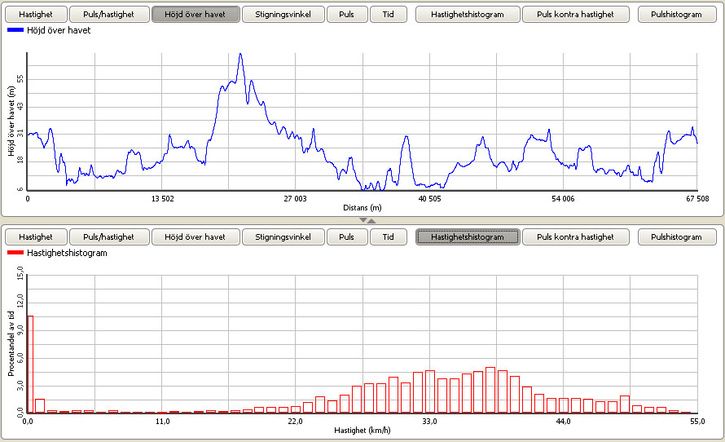Click the '11,0' speed axis value
Image resolution: width=725 pixels, height=442 pixels.
tap(163, 422)
